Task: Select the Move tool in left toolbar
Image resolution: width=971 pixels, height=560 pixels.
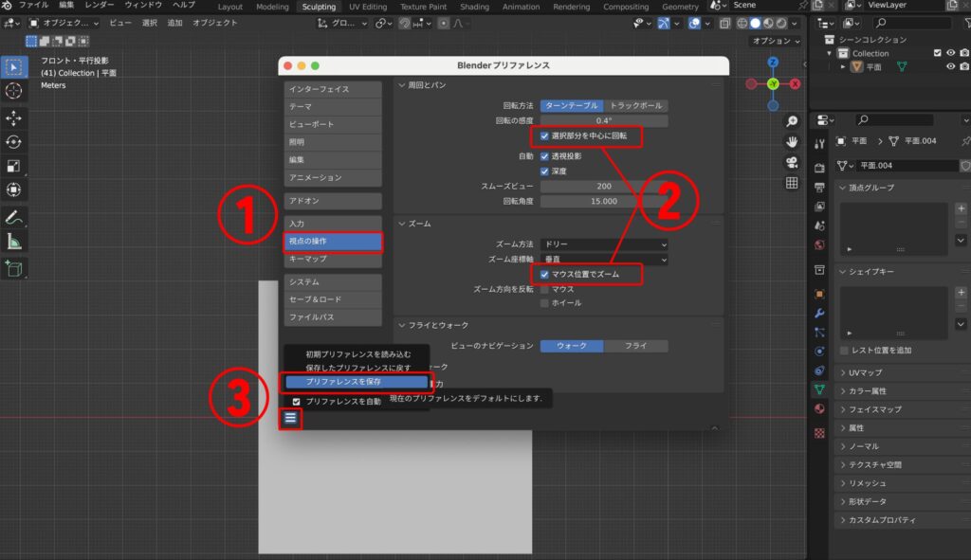Action: 14,117
